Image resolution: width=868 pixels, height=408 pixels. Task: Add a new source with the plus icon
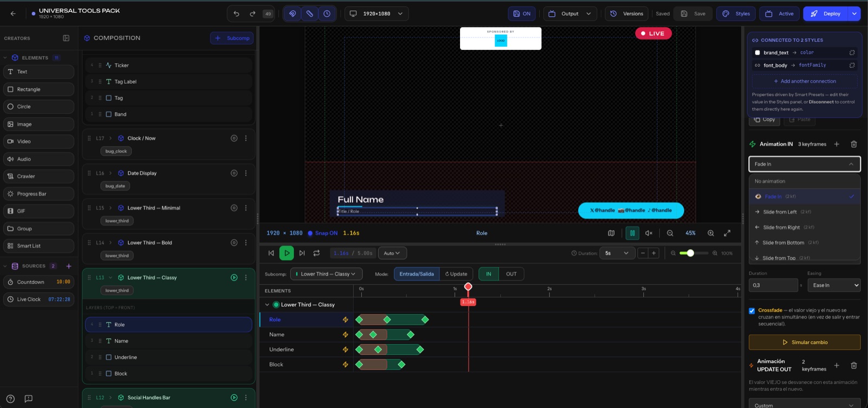[x=69, y=266]
